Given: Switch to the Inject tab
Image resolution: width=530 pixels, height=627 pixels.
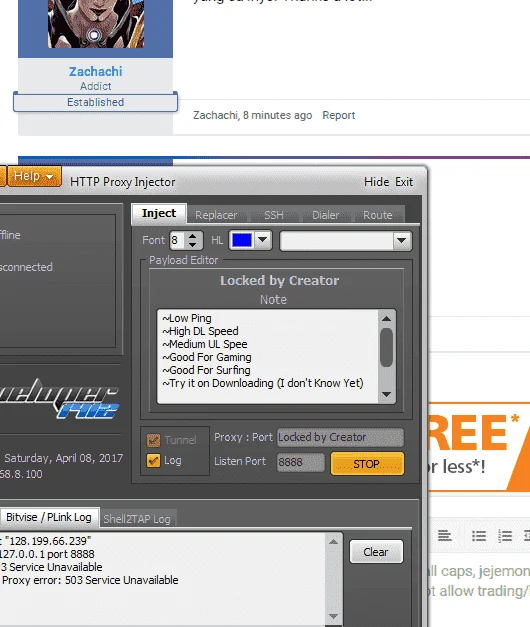Looking at the screenshot, I should (x=159, y=213).
